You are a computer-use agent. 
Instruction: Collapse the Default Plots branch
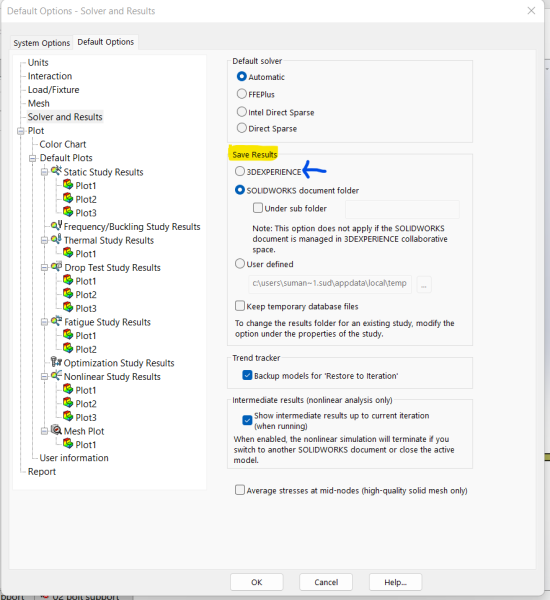(x=33, y=158)
